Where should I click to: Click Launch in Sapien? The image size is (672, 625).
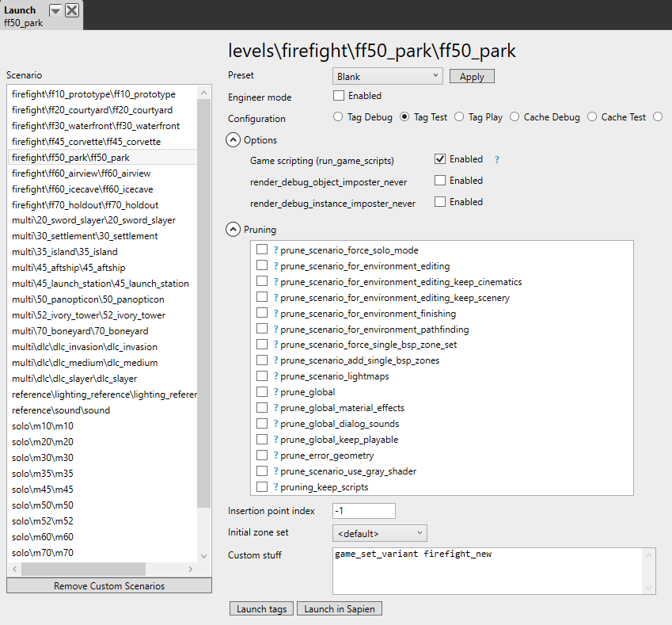339,608
